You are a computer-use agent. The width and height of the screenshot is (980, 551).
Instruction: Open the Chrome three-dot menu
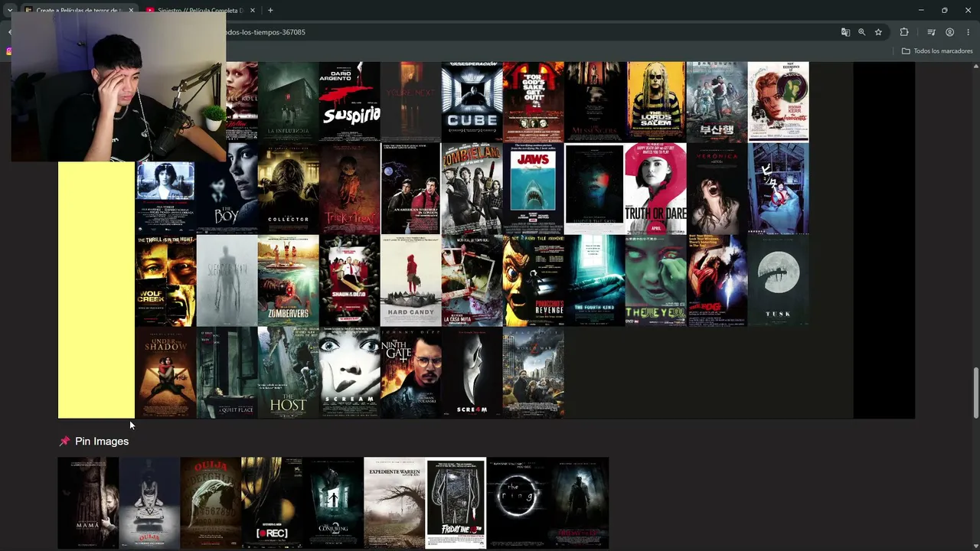[x=969, y=32]
